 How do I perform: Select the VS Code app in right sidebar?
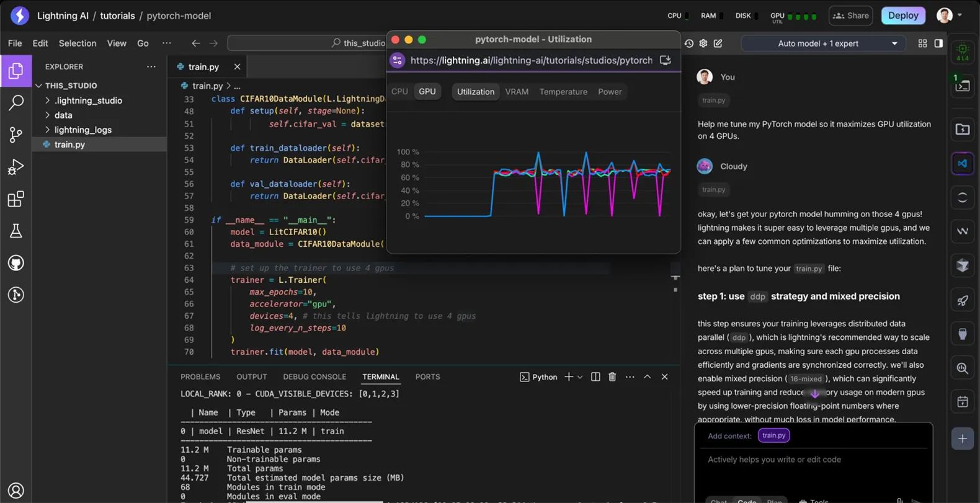click(963, 164)
